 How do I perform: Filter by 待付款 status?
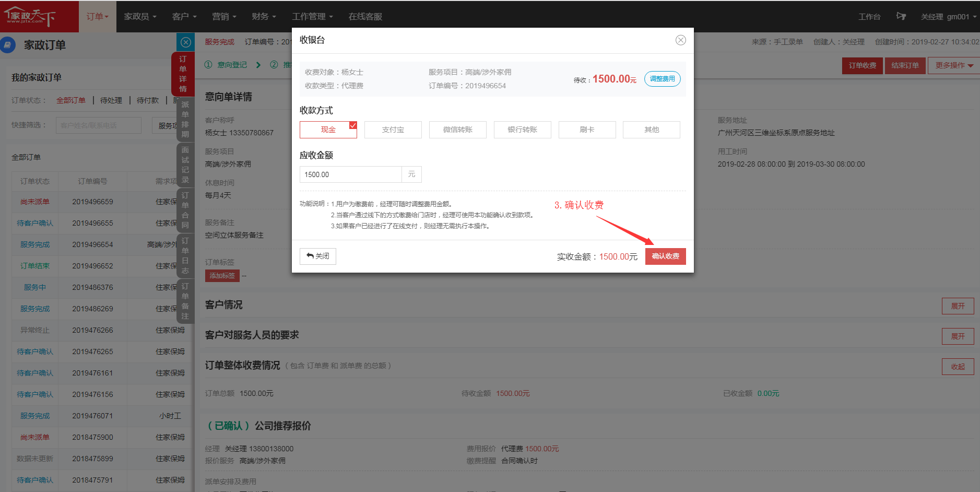(147, 100)
